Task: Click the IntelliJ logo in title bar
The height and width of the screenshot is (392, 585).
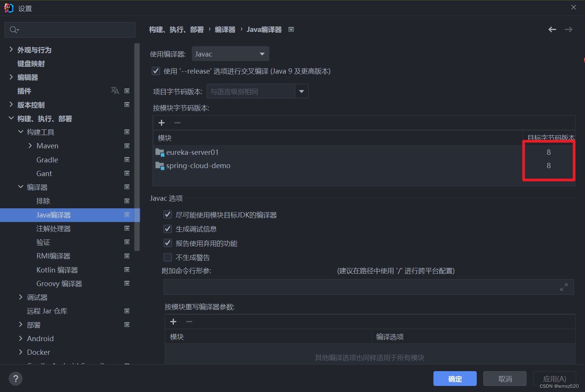Action: 9,8
